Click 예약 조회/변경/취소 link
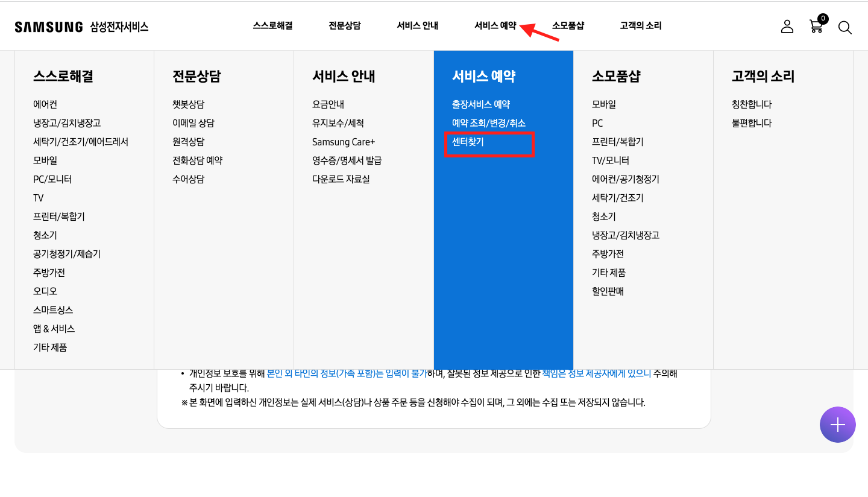The width and height of the screenshot is (868, 497). [489, 122]
